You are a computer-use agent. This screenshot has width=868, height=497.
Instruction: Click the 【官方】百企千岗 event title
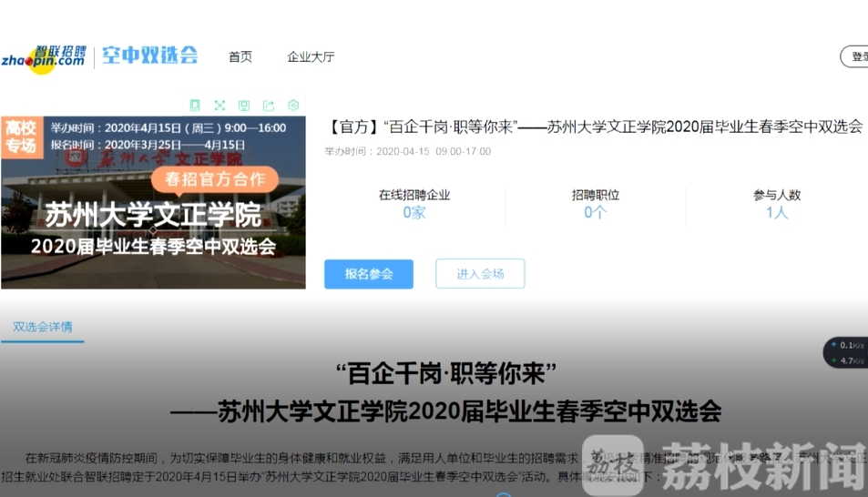click(594, 127)
